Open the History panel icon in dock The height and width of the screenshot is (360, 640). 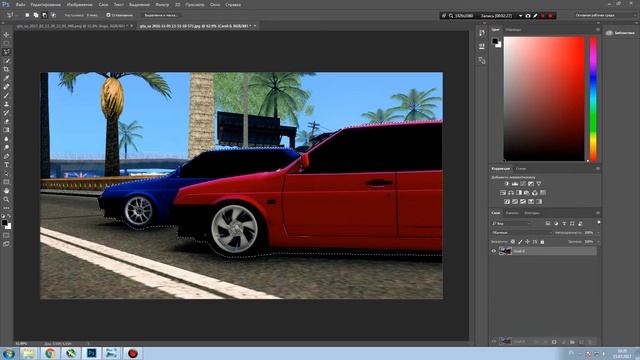(x=482, y=33)
